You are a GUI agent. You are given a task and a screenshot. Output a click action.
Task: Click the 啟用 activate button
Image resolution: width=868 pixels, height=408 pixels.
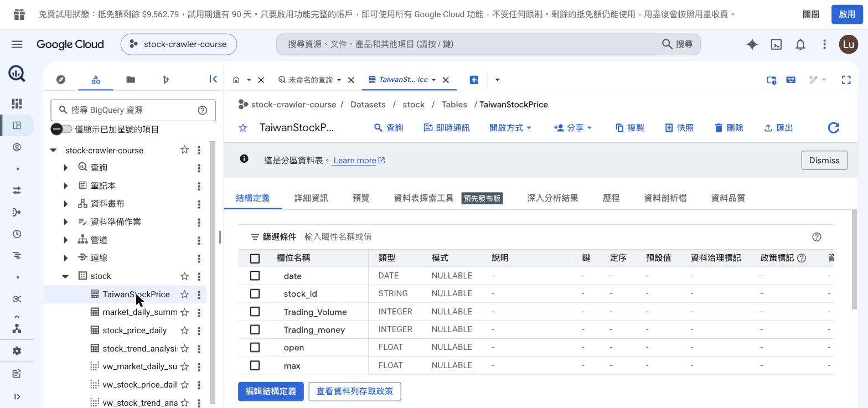click(847, 14)
